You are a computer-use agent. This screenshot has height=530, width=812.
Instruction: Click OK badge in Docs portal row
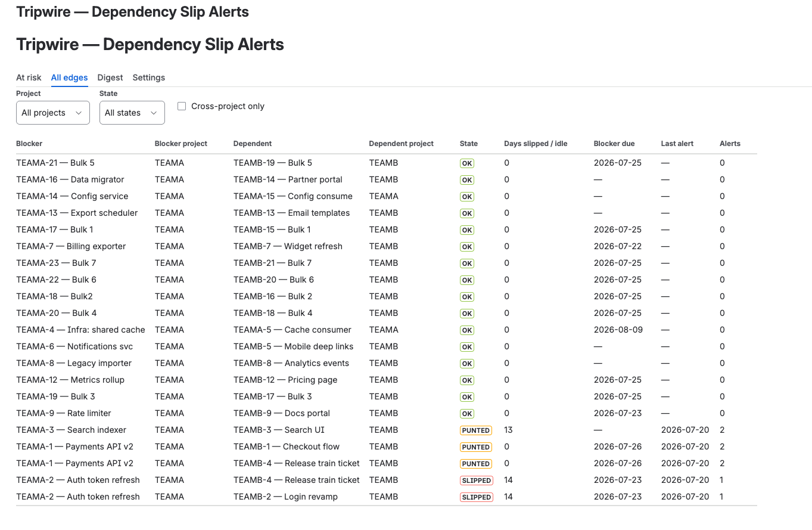pos(467,414)
